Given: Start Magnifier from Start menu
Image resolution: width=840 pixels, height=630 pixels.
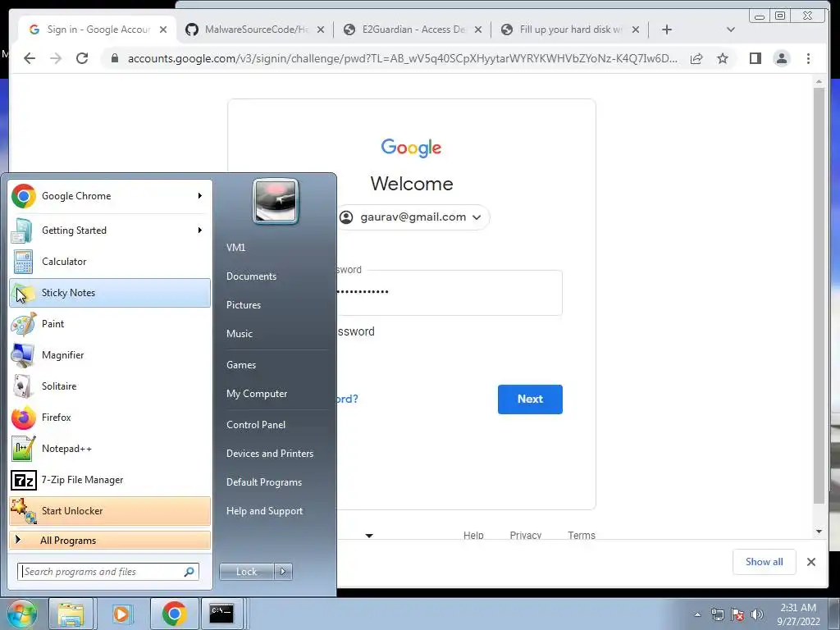Looking at the screenshot, I should pyautogui.click(x=109, y=354).
